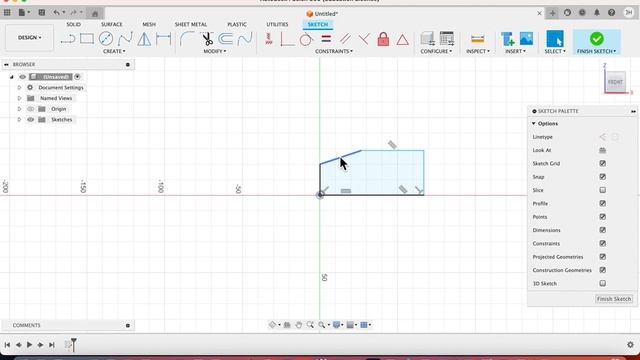Apply the Parallel constraint
Viewport: 640px width, 360px height.
345,39
